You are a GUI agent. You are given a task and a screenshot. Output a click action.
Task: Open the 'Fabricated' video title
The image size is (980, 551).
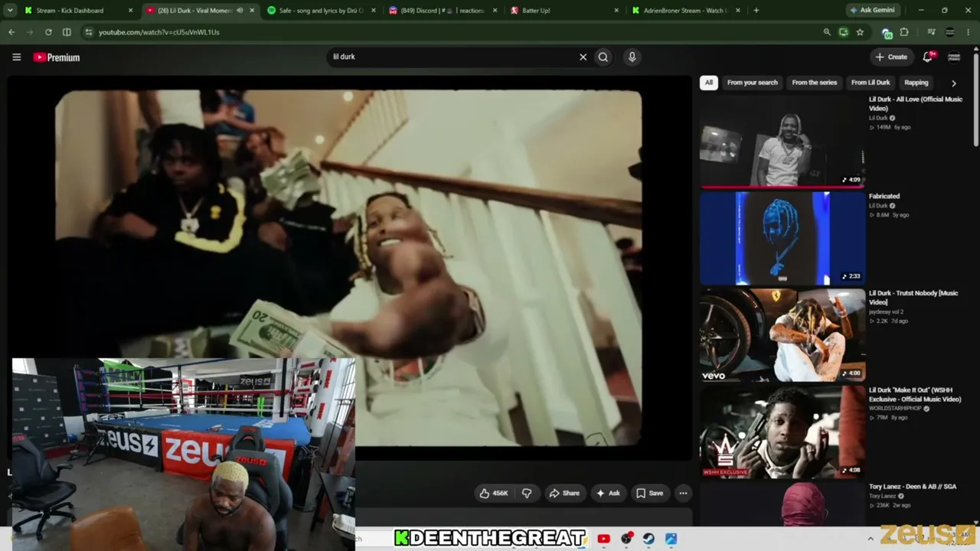(x=884, y=197)
